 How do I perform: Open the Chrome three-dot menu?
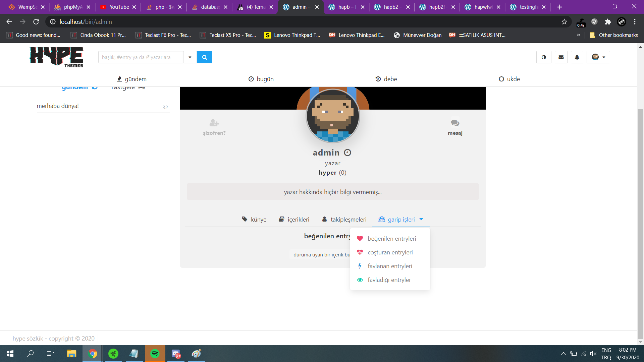635,22
